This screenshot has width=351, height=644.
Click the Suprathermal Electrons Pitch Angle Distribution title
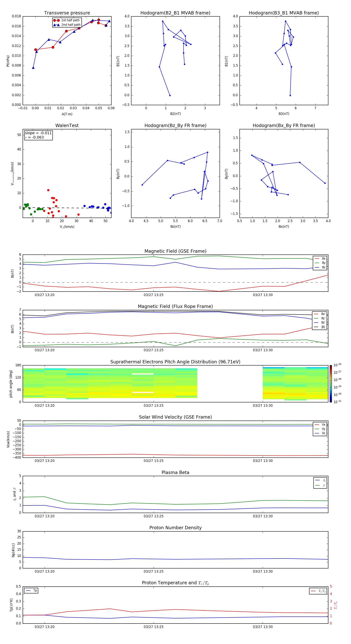click(175, 362)
